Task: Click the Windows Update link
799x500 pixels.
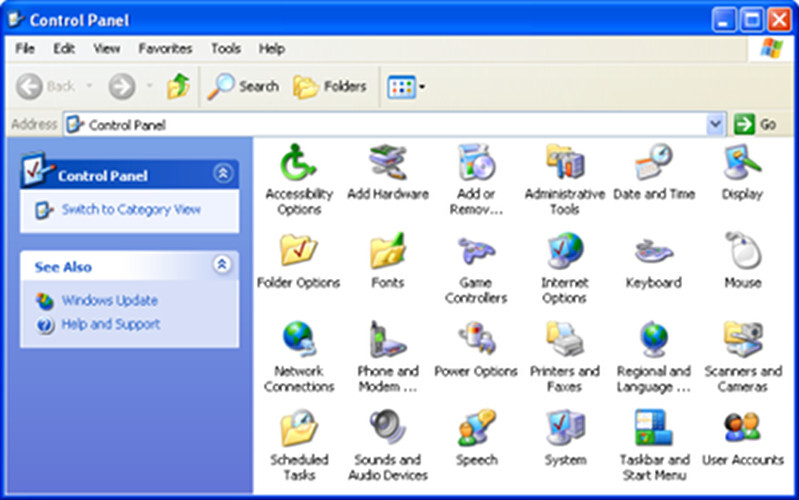Action: pos(109,300)
